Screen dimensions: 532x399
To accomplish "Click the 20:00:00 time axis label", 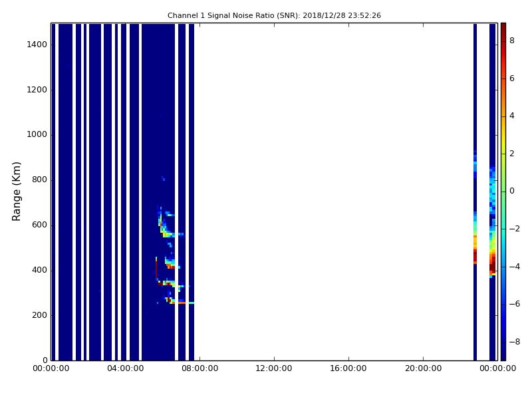I will [423, 368].
